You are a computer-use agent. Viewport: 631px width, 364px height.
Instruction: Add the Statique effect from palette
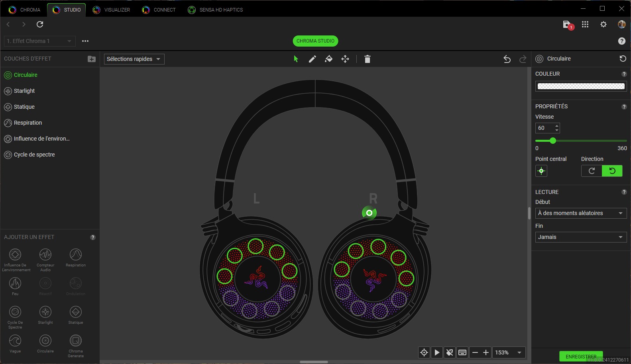(76, 315)
